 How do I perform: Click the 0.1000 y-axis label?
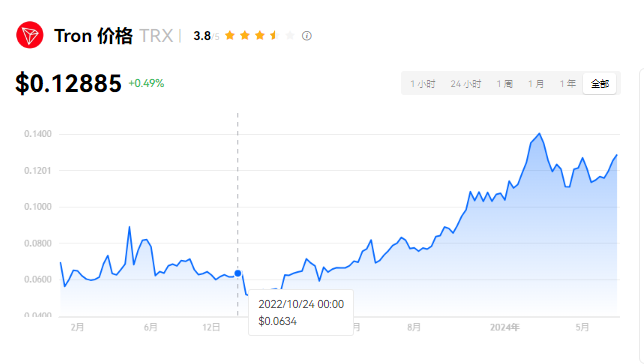point(38,207)
